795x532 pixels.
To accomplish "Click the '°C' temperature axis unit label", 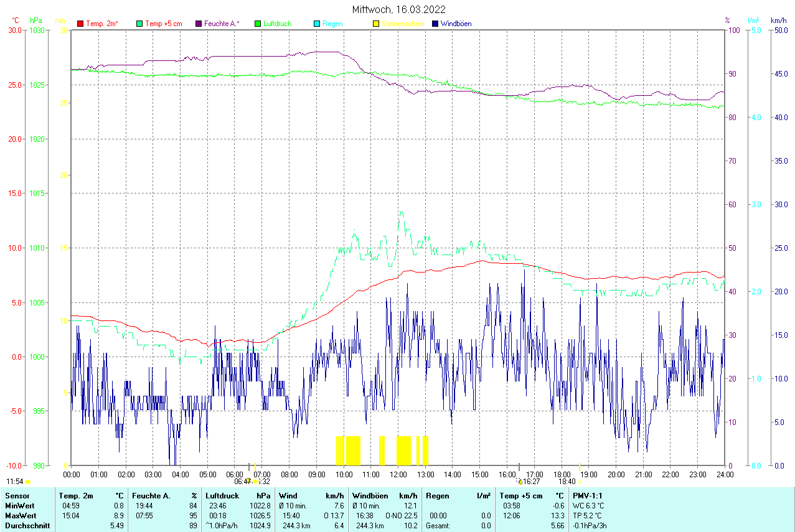I will [16, 21].
